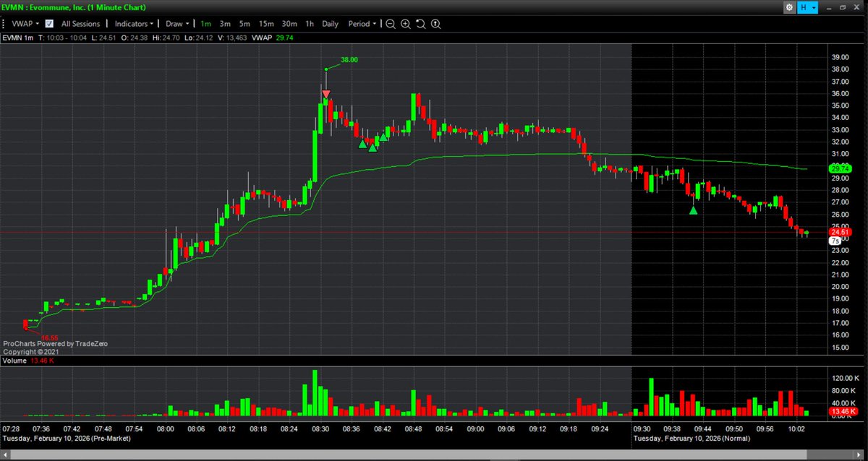Click the Lo: 24.12 value
This screenshot has height=461, width=868.
(x=198, y=38)
